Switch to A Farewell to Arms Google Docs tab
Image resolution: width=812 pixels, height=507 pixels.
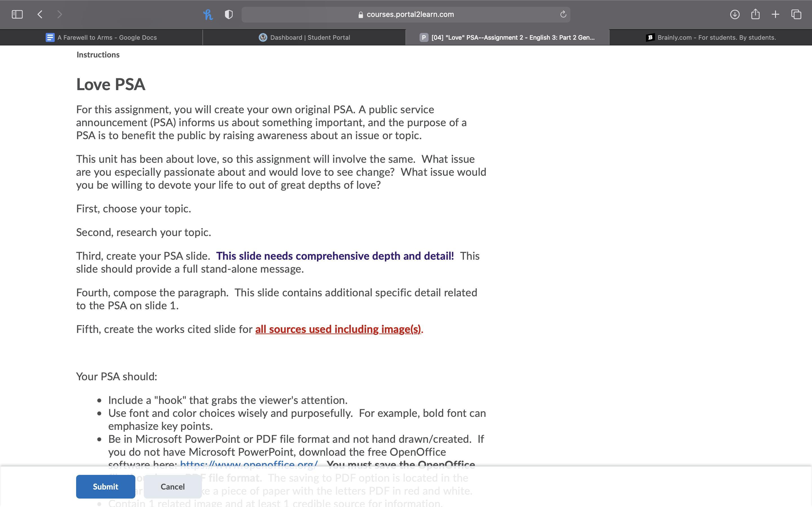tap(101, 37)
